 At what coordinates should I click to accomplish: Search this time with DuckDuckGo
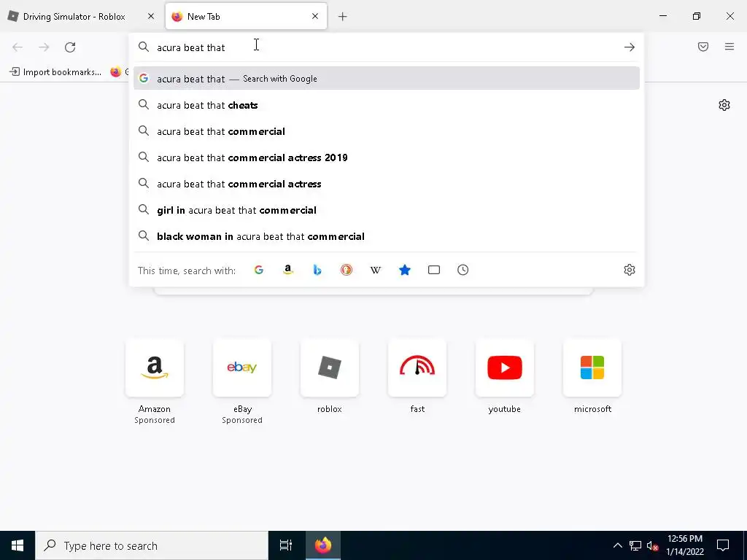click(347, 270)
